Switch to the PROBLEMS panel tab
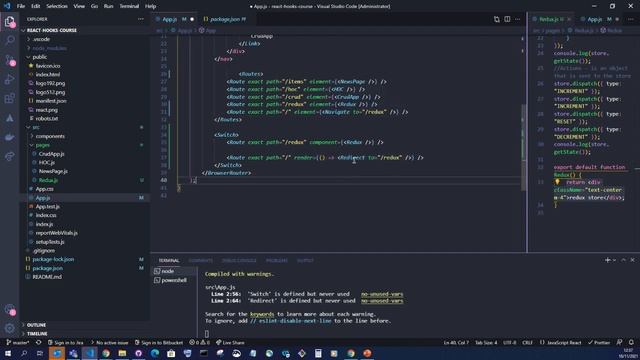 276,260
